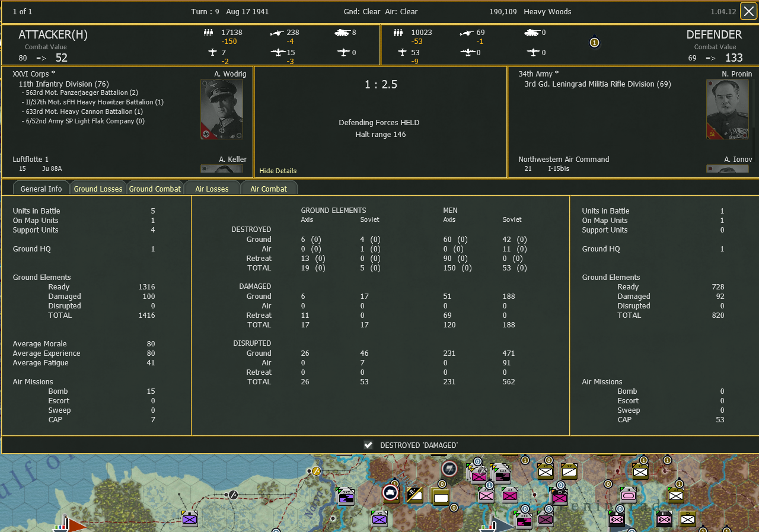View the Air Losses tab
This screenshot has height=532, width=759.
(x=212, y=189)
